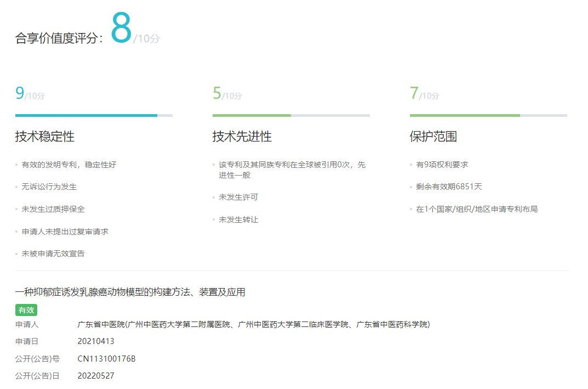Click the 未发生过质押保全 item
Image resolution: width=588 pixels, height=389 pixels.
click(53, 209)
